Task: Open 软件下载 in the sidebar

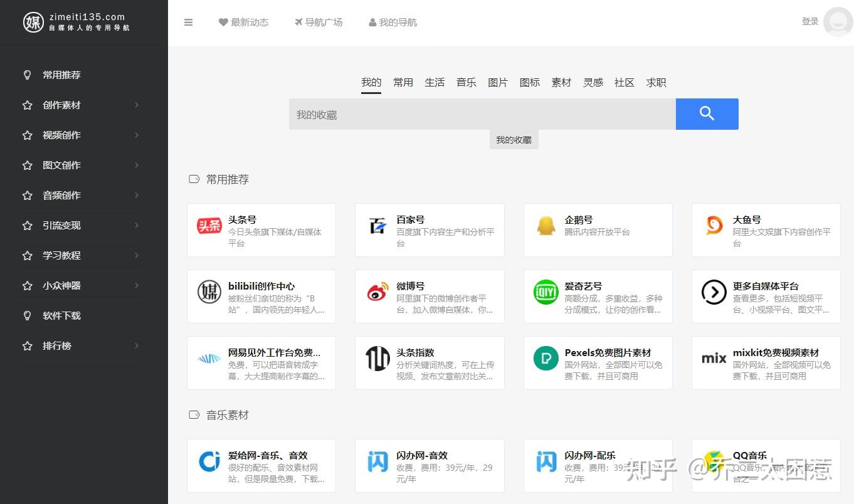Action: 61,315
